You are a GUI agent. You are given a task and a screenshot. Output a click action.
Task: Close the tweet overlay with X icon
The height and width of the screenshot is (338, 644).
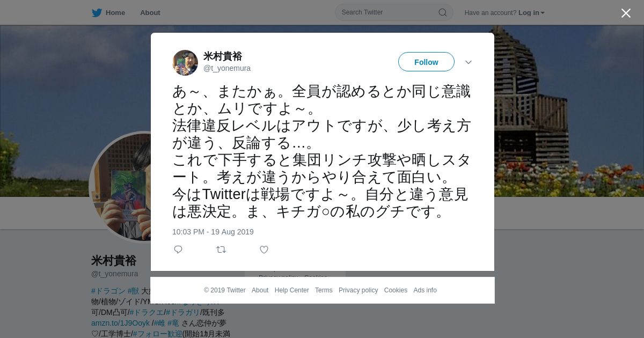[x=626, y=13]
